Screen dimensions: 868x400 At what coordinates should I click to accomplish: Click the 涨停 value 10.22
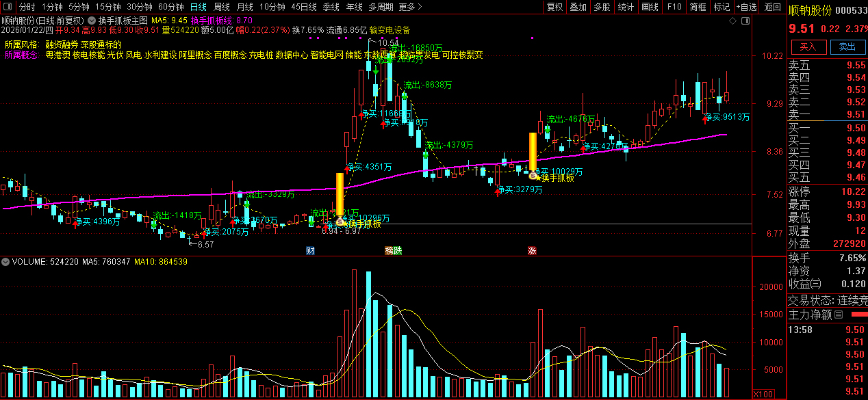tap(854, 191)
